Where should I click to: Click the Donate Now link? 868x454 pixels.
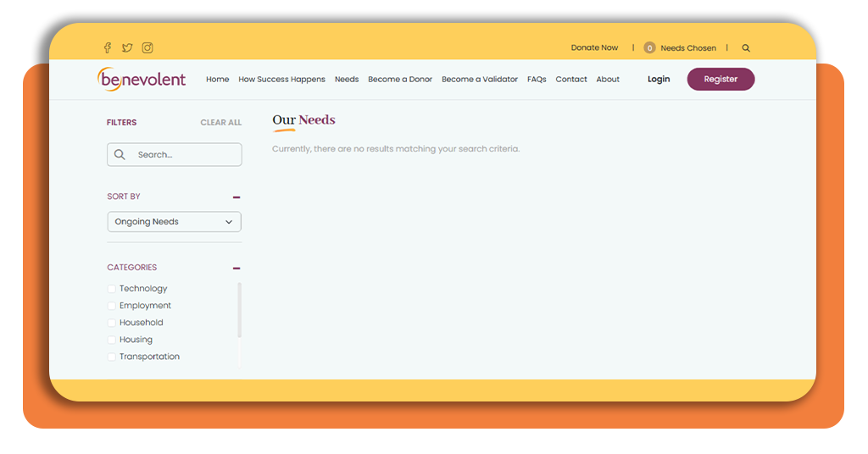point(594,47)
